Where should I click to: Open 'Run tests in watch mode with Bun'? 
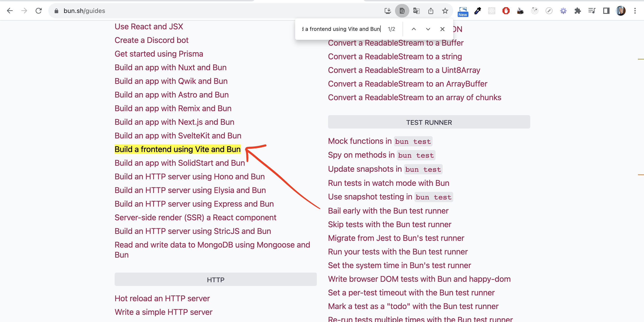[x=389, y=183]
